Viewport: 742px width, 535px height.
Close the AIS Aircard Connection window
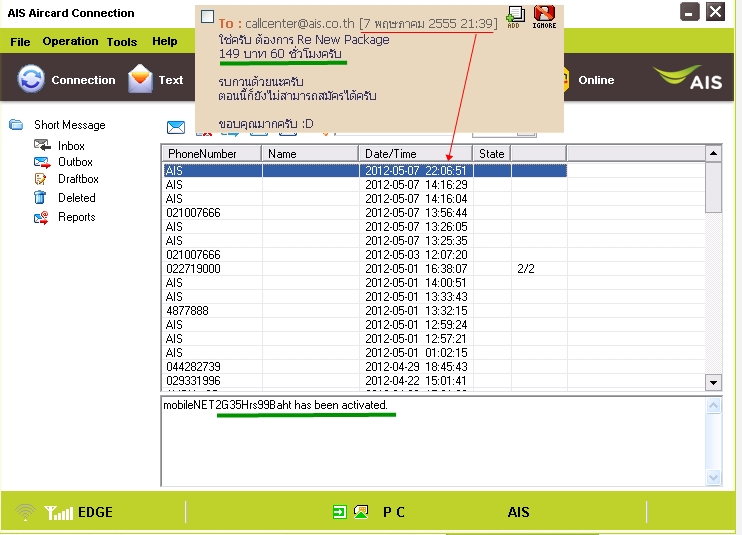pyautogui.click(x=716, y=12)
